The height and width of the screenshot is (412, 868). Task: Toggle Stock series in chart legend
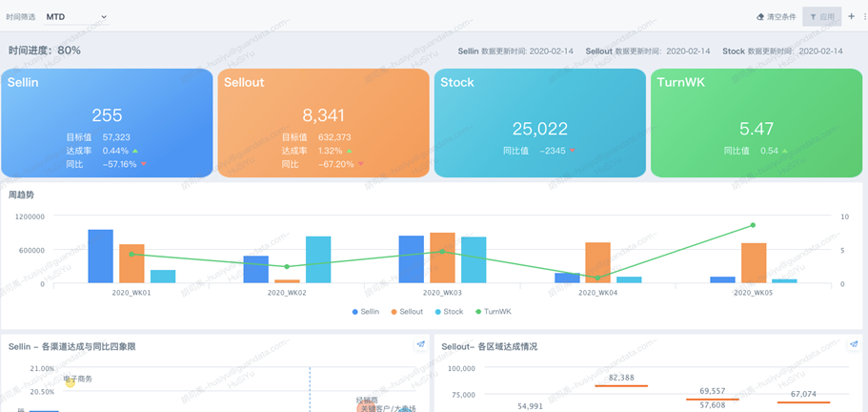[448, 312]
